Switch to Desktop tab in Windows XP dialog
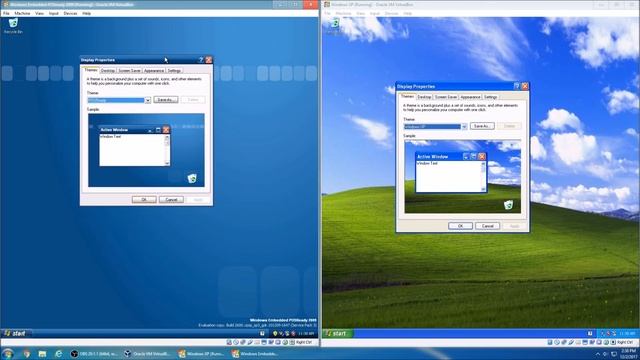Image resolution: width=640 pixels, height=360 pixels. tap(424, 97)
